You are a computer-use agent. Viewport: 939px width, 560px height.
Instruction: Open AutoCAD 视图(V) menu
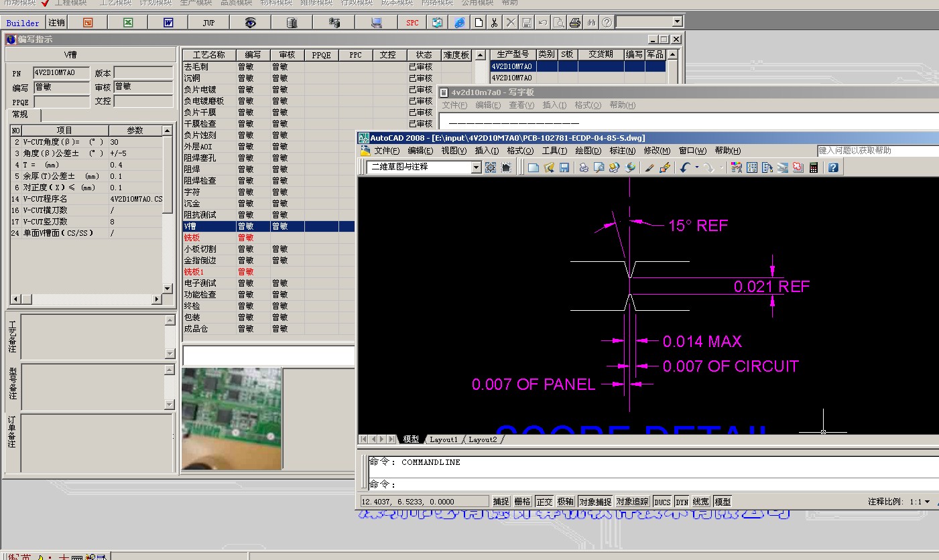(454, 151)
